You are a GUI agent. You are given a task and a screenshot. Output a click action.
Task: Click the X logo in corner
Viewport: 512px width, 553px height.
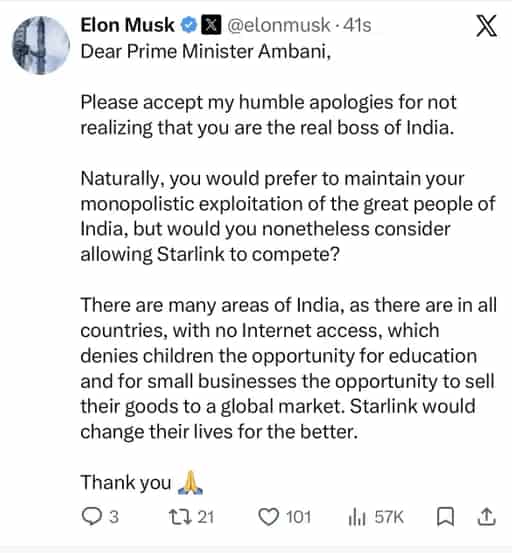pyautogui.click(x=487, y=26)
